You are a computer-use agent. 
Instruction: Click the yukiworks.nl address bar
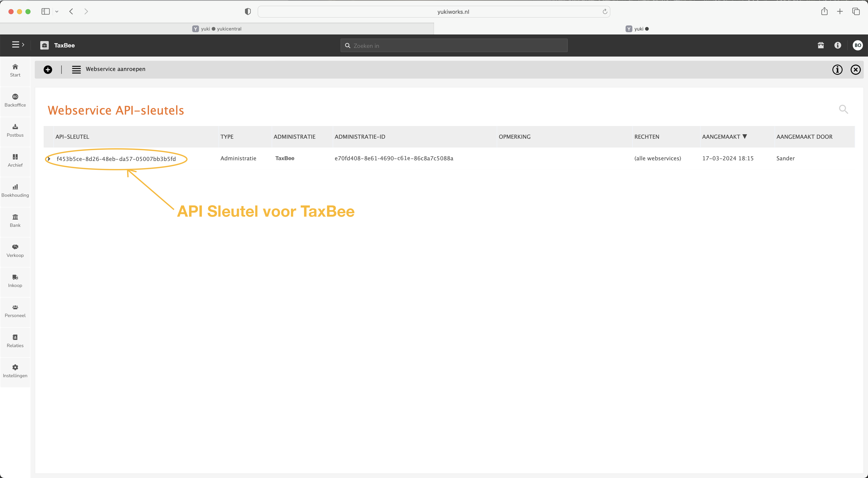pos(434,11)
